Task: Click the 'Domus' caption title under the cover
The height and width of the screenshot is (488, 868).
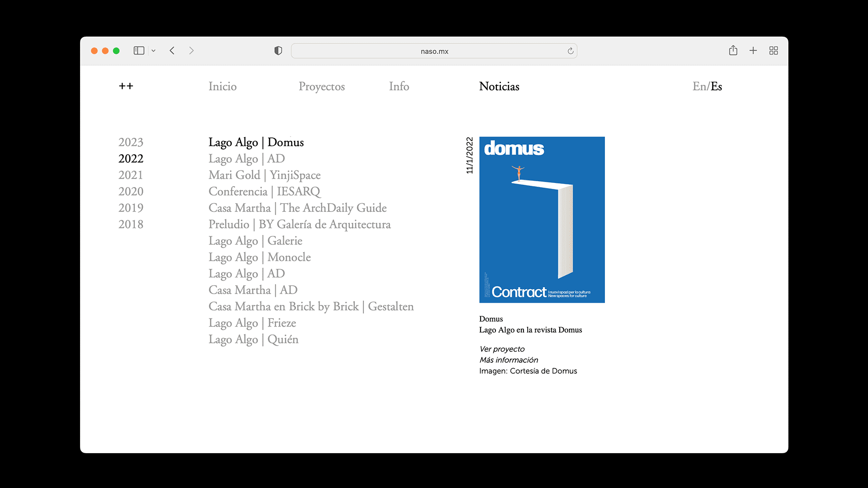Action: click(x=491, y=319)
